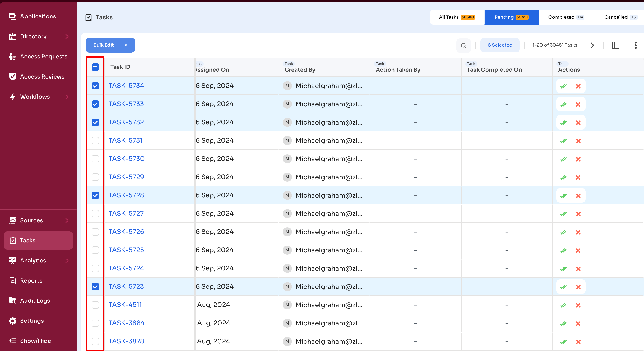Viewport: 644px width, 351px height.
Task: Uncheck the select-all checkbox in header
Action: (95, 67)
